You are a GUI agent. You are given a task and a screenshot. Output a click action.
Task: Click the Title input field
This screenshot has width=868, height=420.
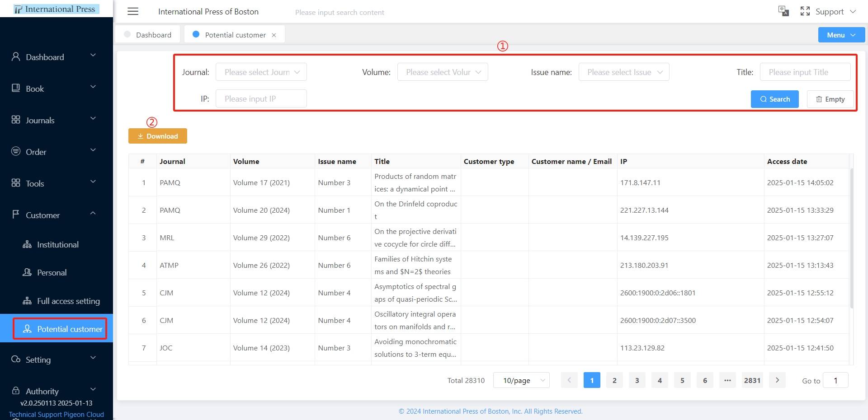click(805, 72)
